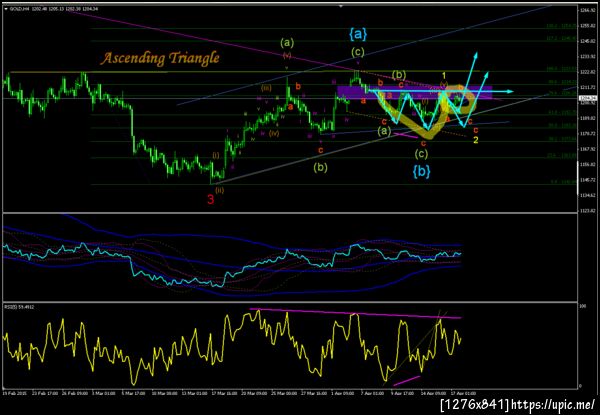The height and width of the screenshot is (415, 600).
Task: Click the red wave 3 label
Action: pyautogui.click(x=210, y=199)
